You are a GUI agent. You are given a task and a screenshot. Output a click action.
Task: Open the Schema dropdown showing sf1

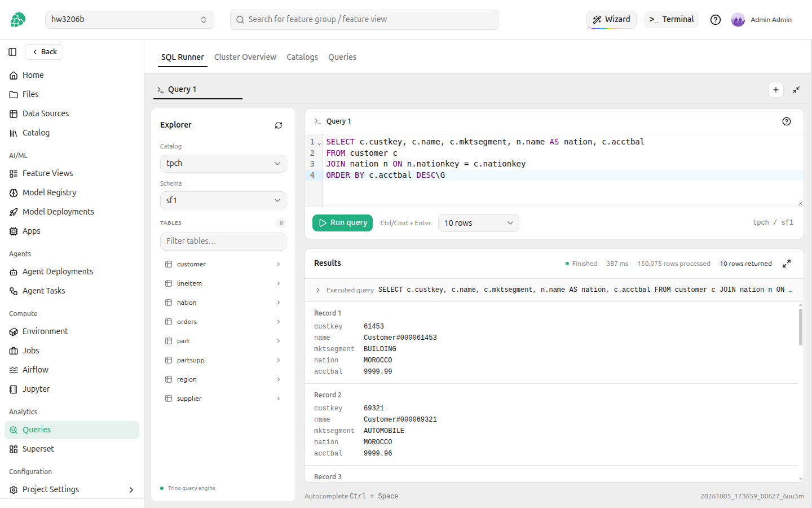tap(223, 200)
